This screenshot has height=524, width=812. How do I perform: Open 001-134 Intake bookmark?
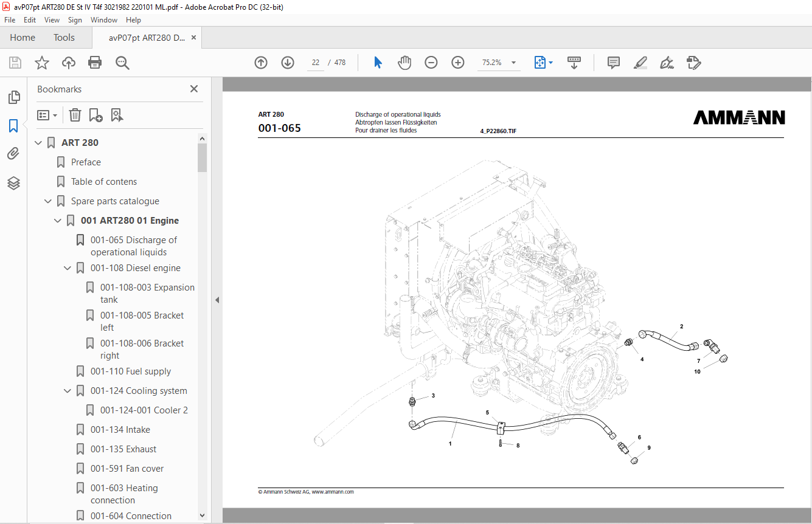(x=120, y=430)
